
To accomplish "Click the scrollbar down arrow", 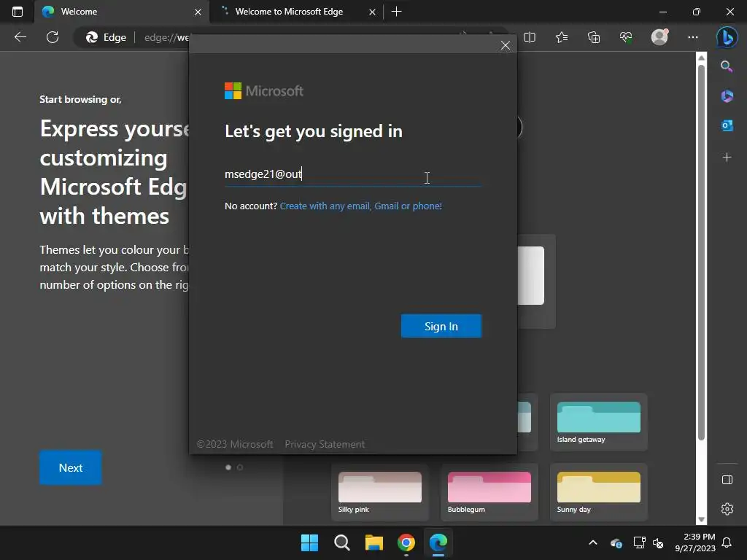I will (701, 519).
